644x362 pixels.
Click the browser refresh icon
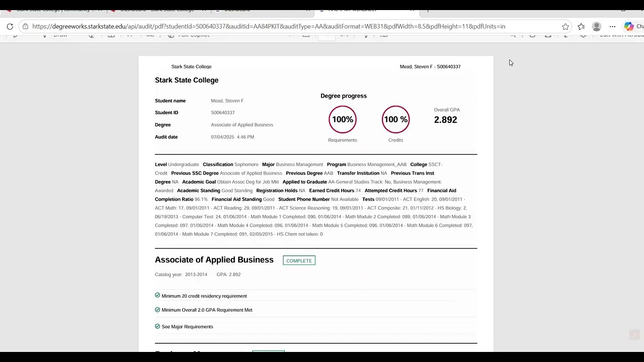click(10, 26)
